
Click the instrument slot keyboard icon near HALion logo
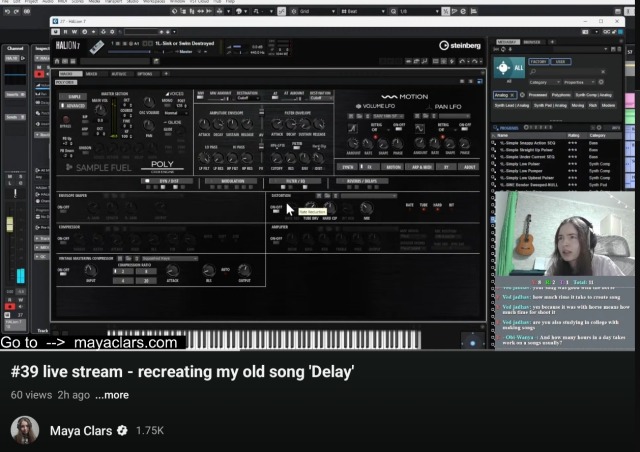point(97,47)
